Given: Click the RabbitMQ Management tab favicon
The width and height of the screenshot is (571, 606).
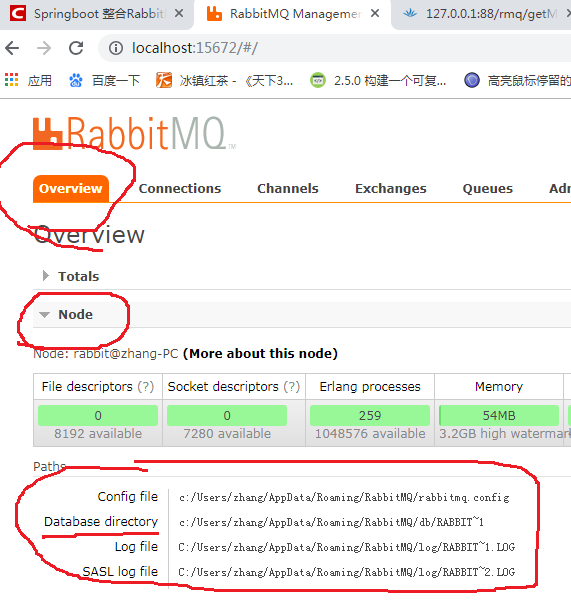Looking at the screenshot, I should (214, 14).
